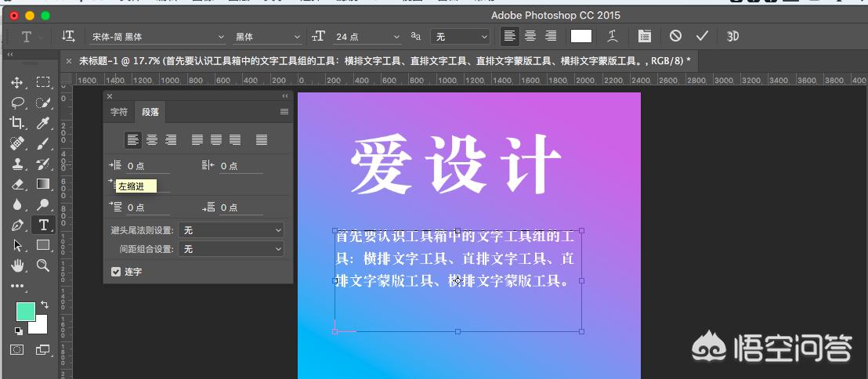Open the anti-aliasing dropdown in options bar

(461, 37)
